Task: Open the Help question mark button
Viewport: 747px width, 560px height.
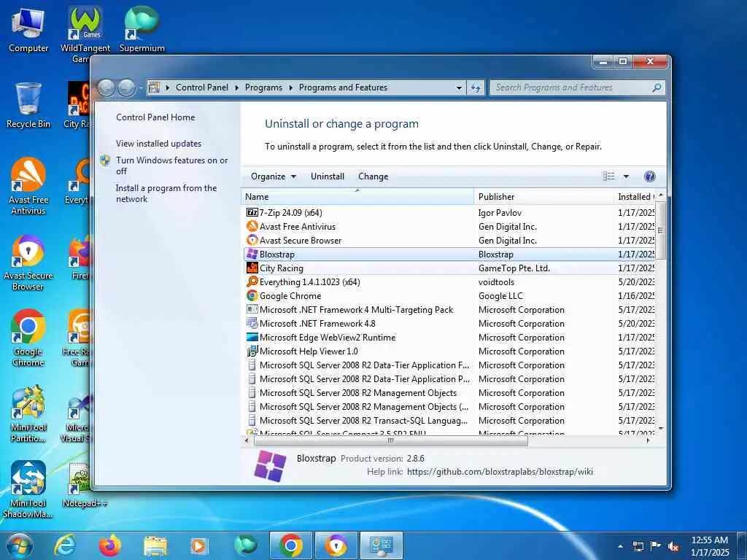Action: 650,176
